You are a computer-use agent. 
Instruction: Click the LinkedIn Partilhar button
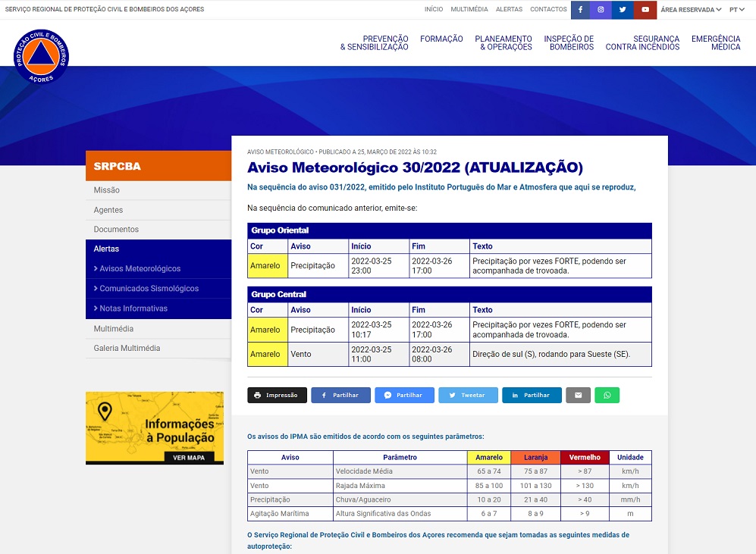(x=532, y=395)
